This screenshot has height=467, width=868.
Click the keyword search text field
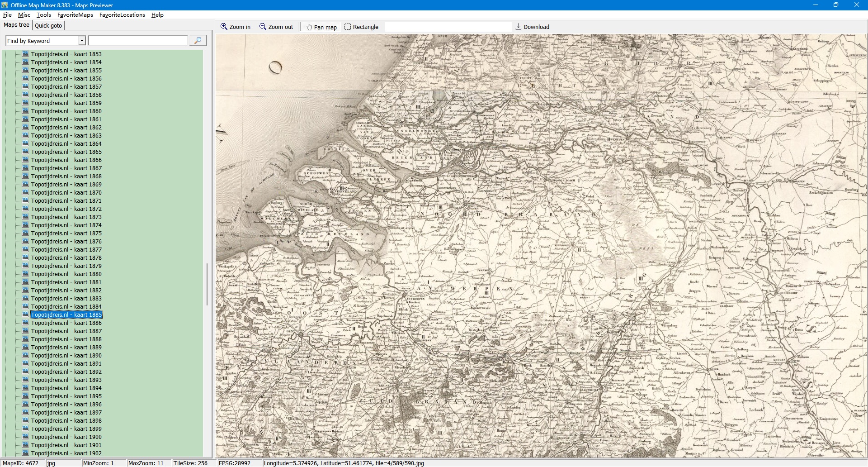pyautogui.click(x=137, y=41)
